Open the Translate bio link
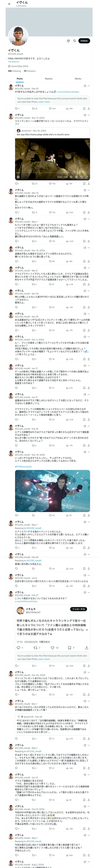The image size is (98, 868). [14, 62]
